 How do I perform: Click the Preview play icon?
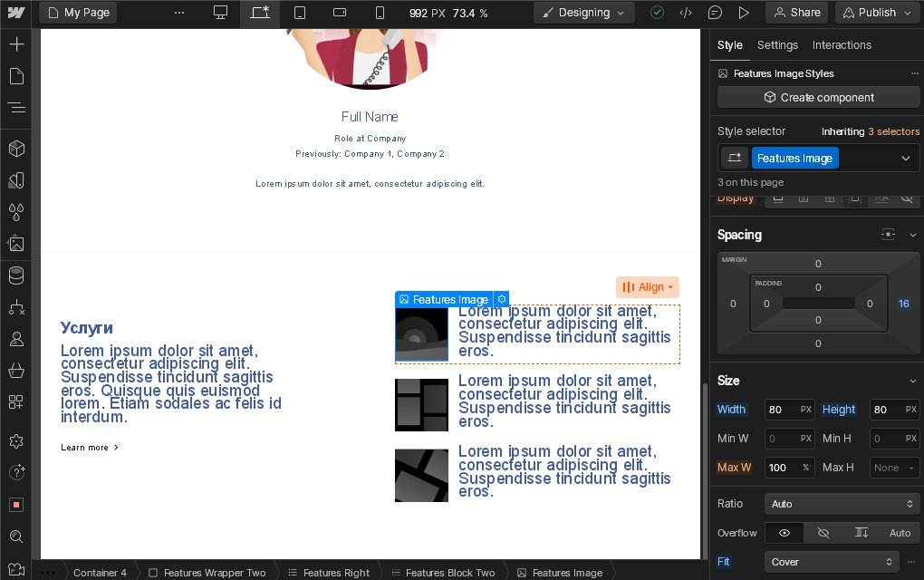[x=744, y=13]
